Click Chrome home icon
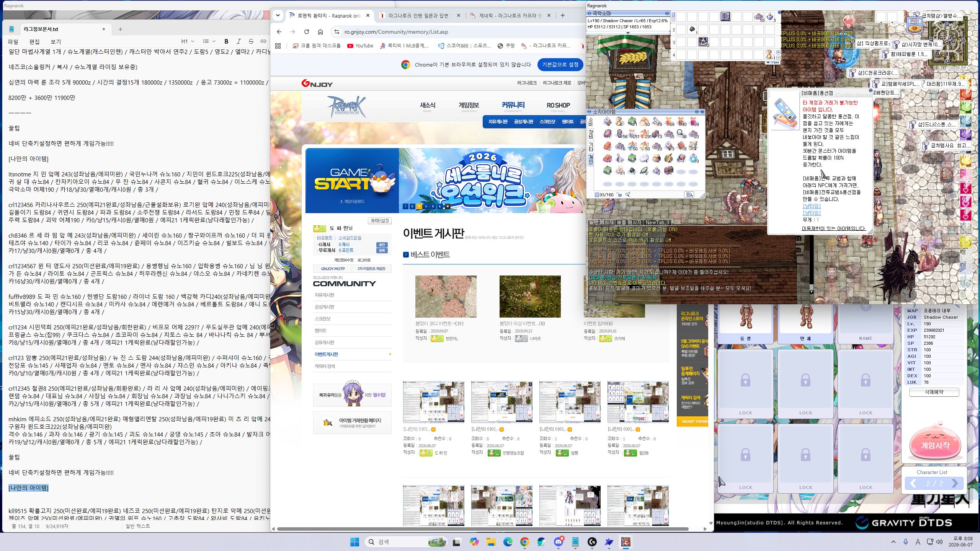The height and width of the screenshot is (551, 980). pyautogui.click(x=320, y=32)
